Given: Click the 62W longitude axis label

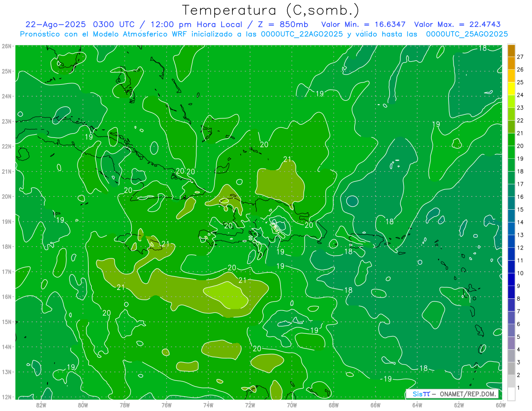Looking at the screenshot, I should pos(459,405).
